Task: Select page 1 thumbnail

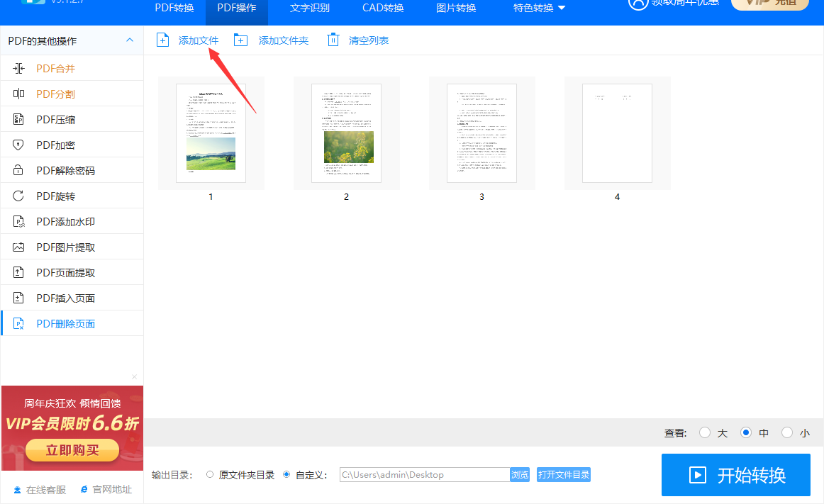Action: [x=211, y=133]
